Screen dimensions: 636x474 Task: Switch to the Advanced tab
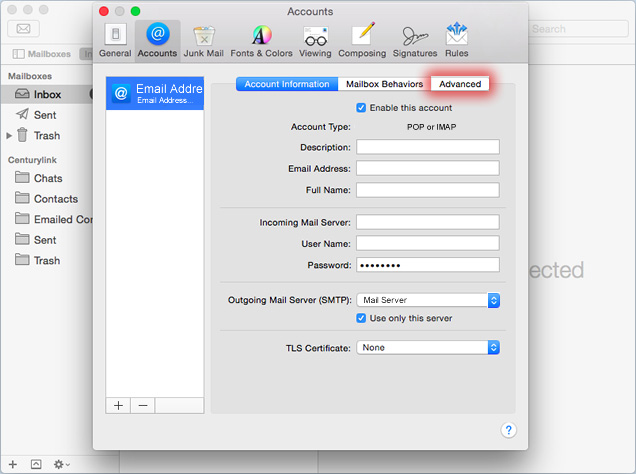[x=460, y=84]
